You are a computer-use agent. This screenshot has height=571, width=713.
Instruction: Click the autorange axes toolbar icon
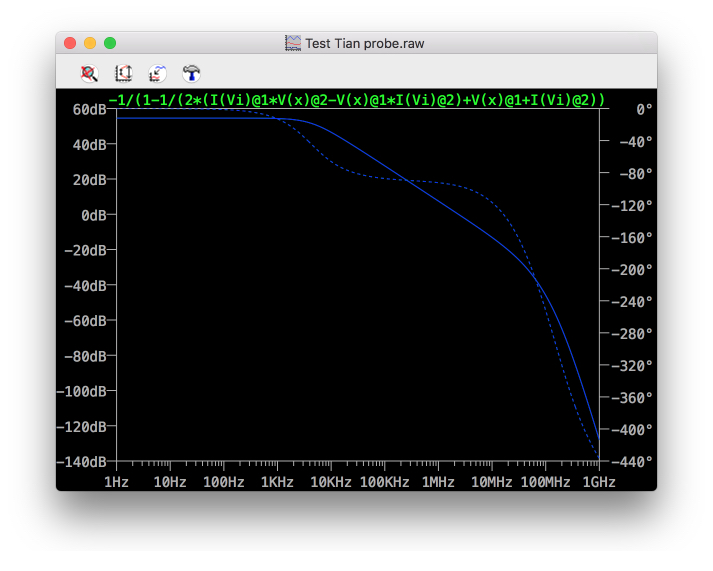pyautogui.click(x=123, y=73)
